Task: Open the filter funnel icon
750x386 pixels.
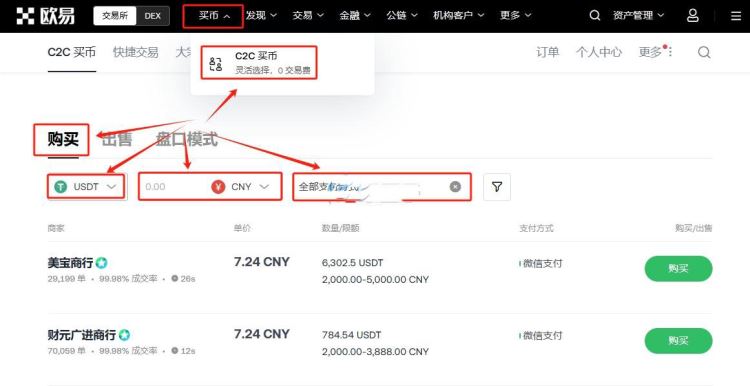Action: click(x=497, y=187)
